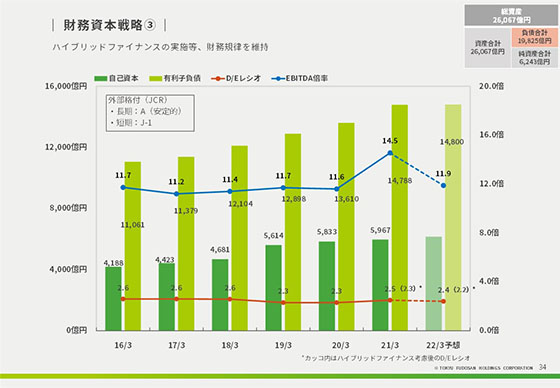Image resolution: width=560 pixels, height=388 pixels.
Task: Click the 4,423 equity data label
Action: point(165,259)
